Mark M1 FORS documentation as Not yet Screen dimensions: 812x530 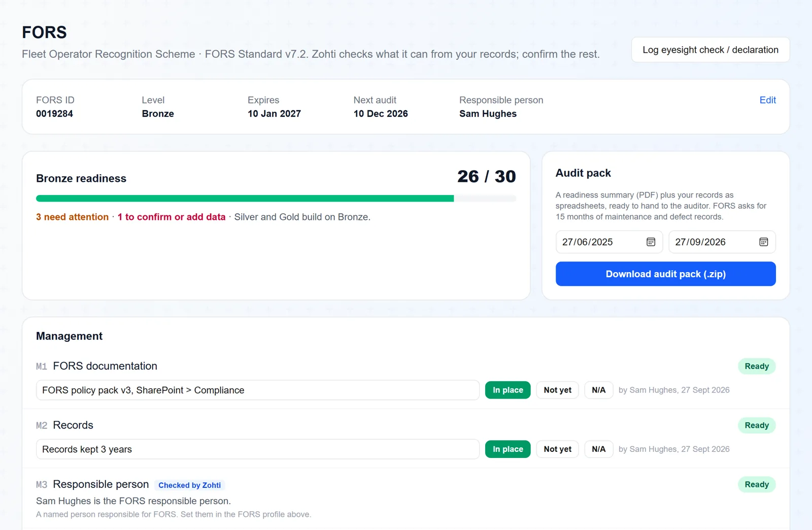(557, 390)
